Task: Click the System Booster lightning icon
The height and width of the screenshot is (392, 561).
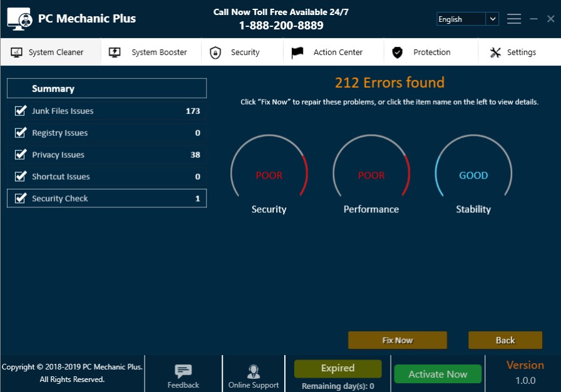Action: (x=115, y=53)
